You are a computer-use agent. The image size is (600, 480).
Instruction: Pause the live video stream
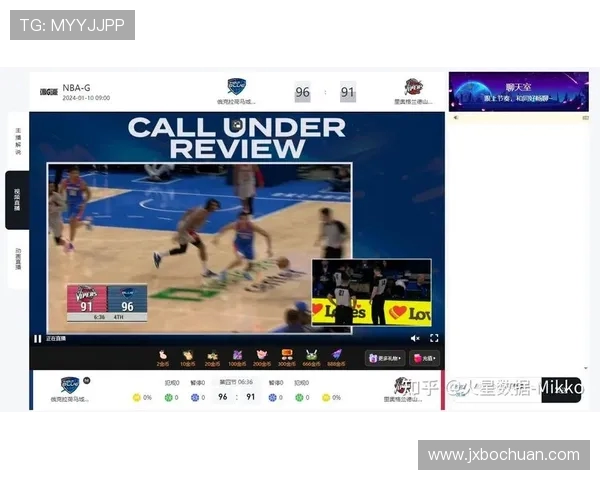click(38, 338)
